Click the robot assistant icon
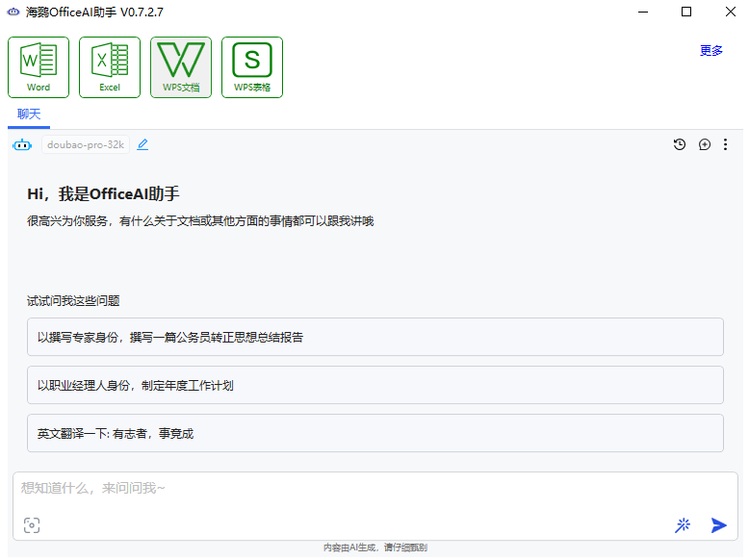Image resolution: width=749 pixels, height=560 pixels. tap(22, 144)
